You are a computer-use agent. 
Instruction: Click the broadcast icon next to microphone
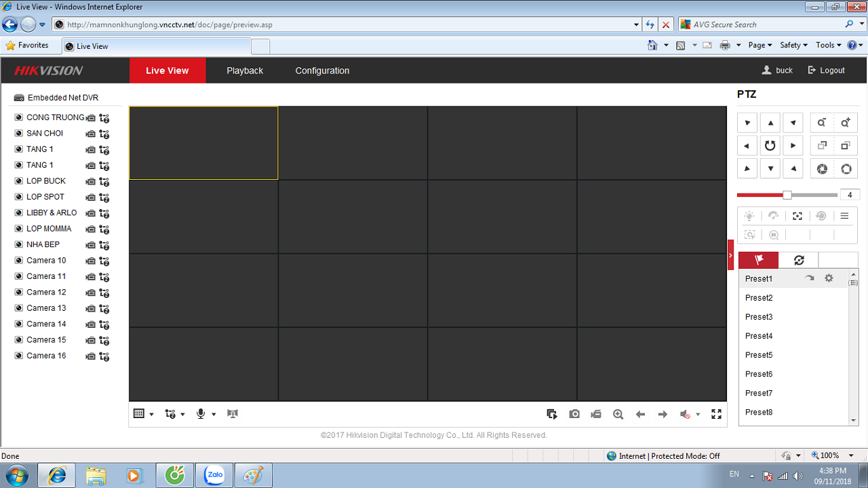pyautogui.click(x=233, y=413)
